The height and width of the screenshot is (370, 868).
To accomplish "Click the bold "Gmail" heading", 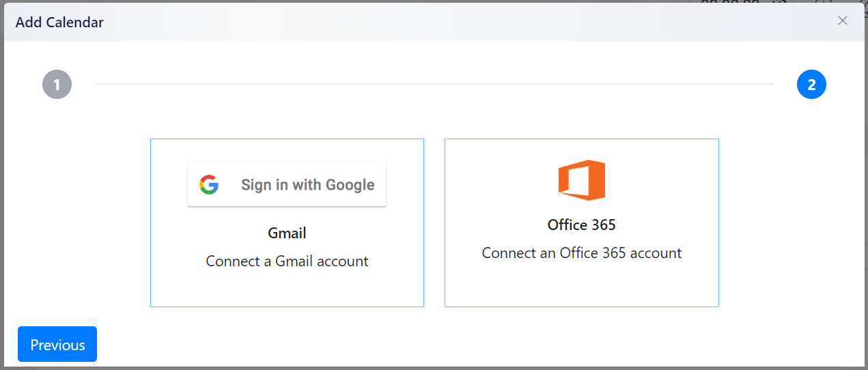I will (x=287, y=233).
